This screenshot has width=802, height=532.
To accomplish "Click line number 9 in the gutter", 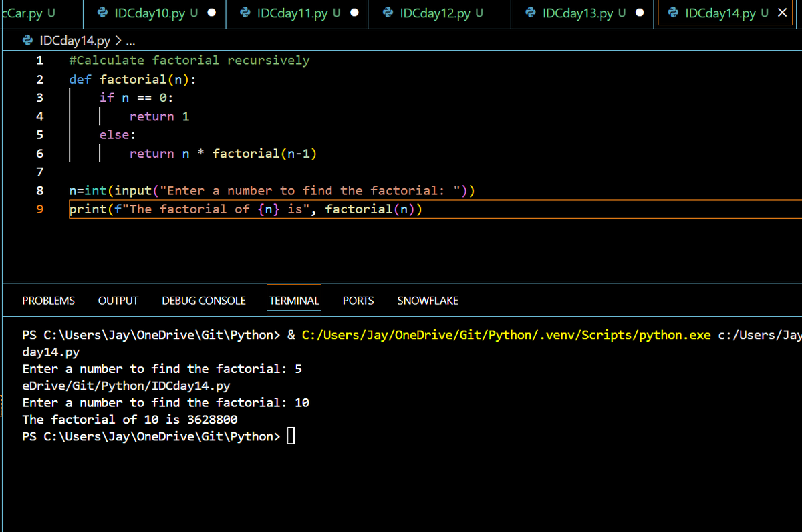I will 39,209.
